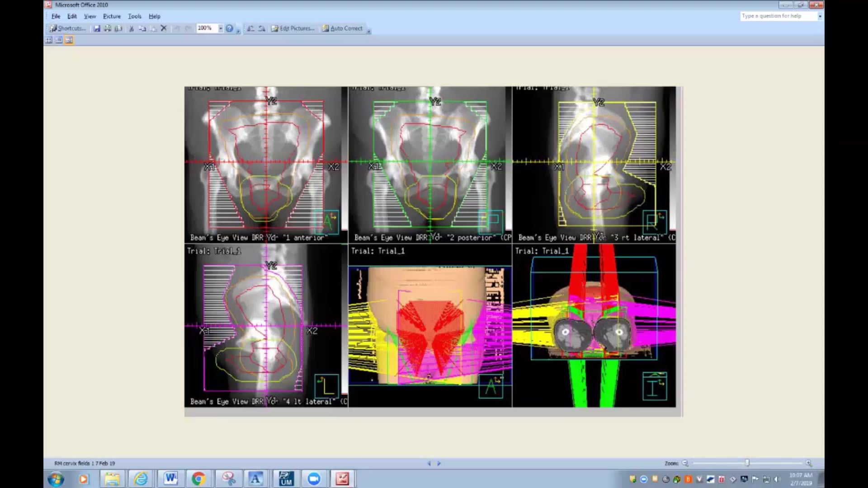Open the help question dropdown arrow
This screenshot has height=488, width=868.
(x=821, y=15)
